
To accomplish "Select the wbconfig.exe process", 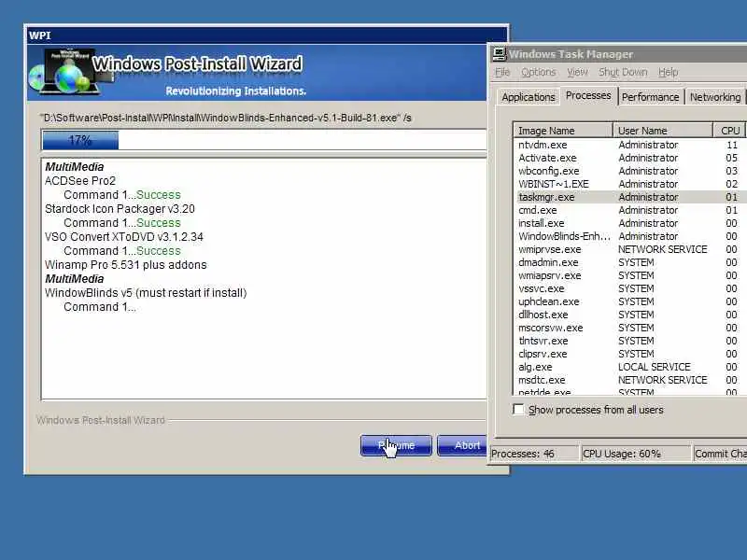I will [629, 171].
